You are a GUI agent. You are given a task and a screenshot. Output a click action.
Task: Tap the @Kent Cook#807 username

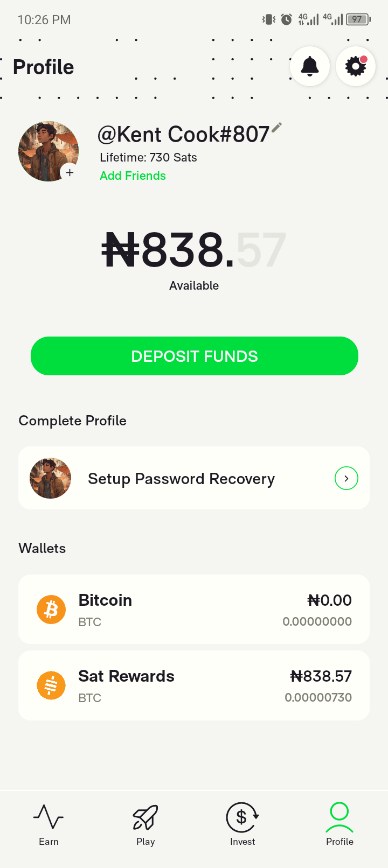[183, 135]
